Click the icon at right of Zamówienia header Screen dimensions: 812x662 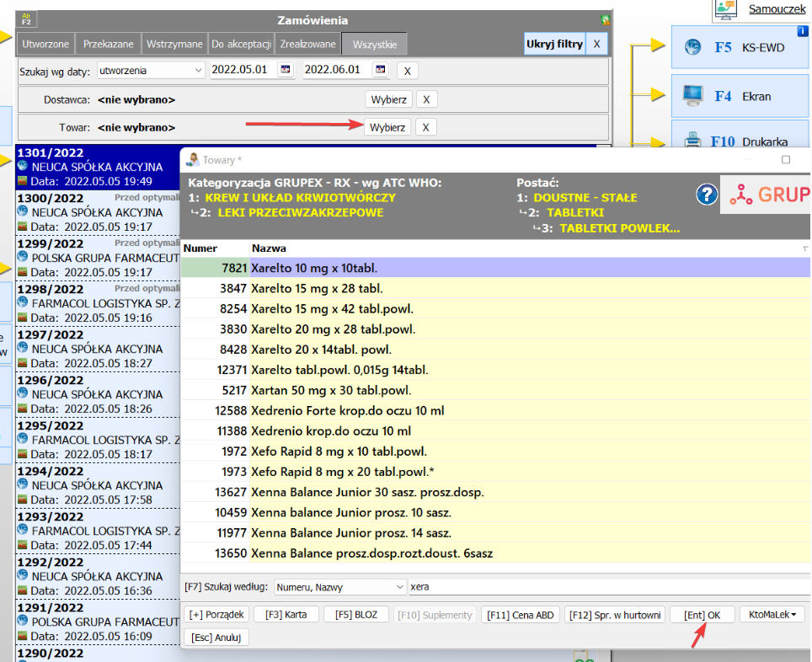tap(605, 20)
